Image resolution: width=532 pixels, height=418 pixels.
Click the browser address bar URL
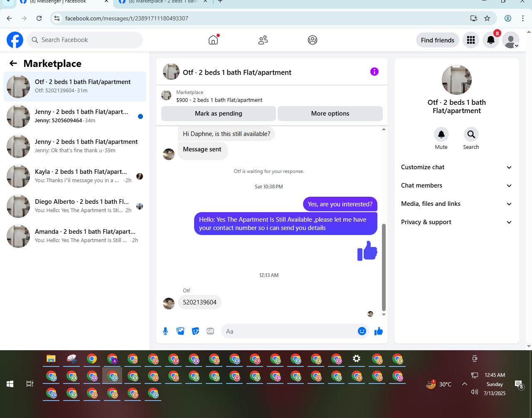pos(127,18)
